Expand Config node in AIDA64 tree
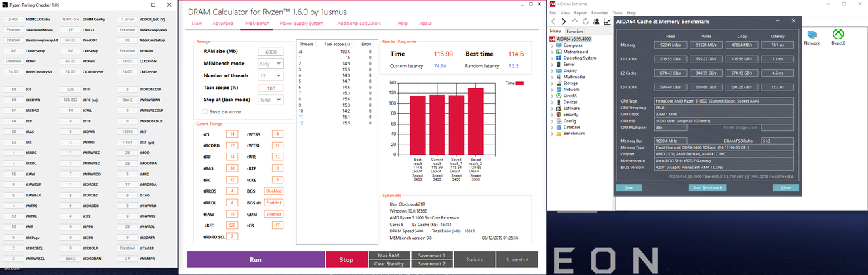 (552, 121)
